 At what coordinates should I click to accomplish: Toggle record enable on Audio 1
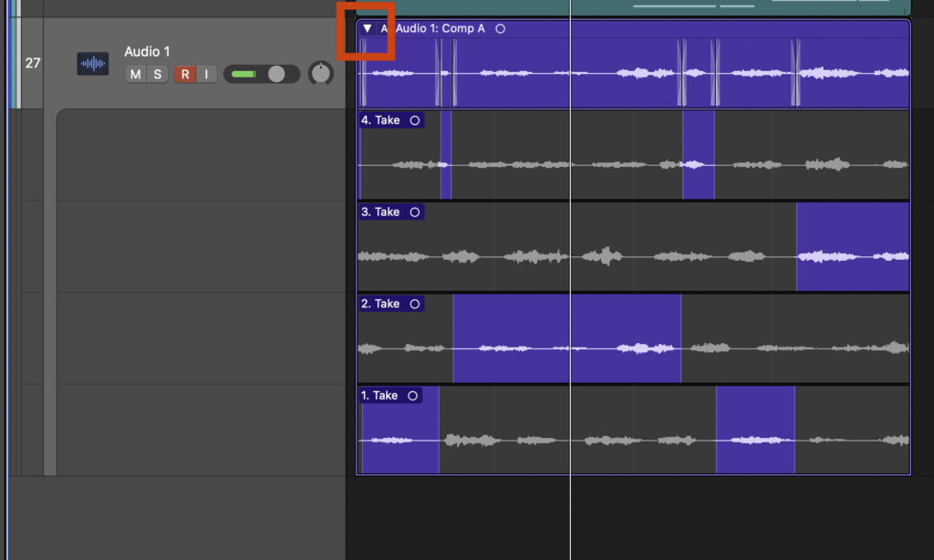pyautogui.click(x=185, y=74)
